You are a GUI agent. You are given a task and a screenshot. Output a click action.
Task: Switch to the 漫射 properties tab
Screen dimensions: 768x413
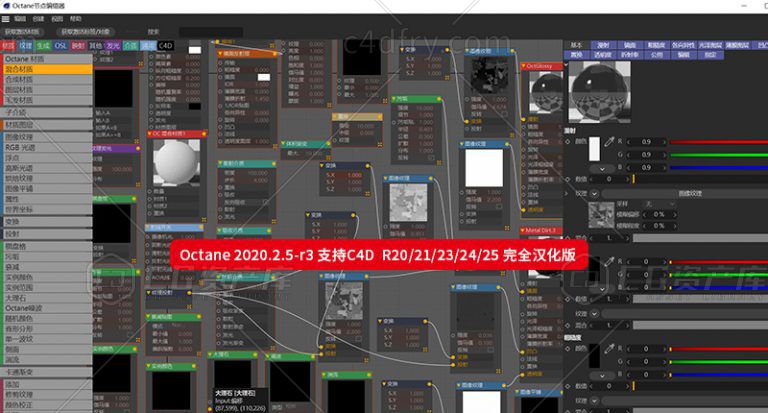click(603, 45)
